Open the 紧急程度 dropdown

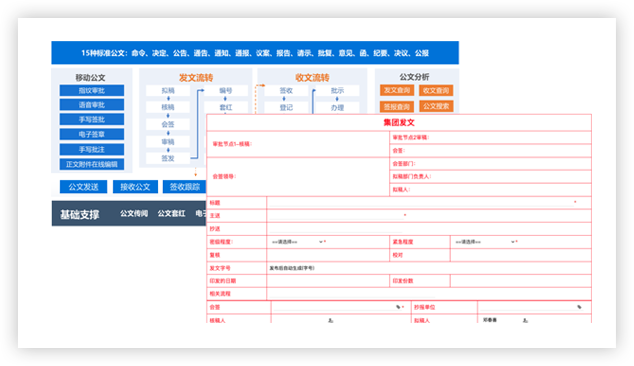point(484,242)
